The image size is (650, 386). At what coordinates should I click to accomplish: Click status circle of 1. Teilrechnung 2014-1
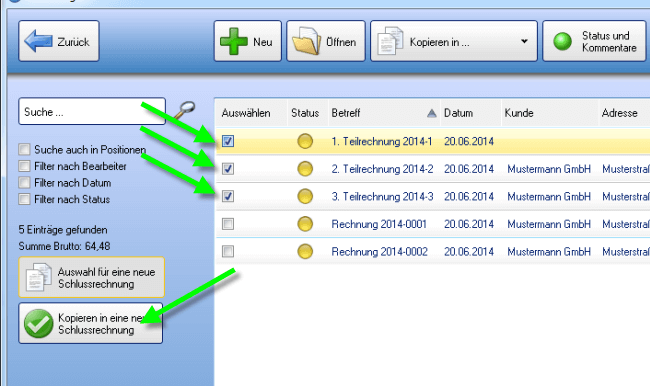[305, 141]
